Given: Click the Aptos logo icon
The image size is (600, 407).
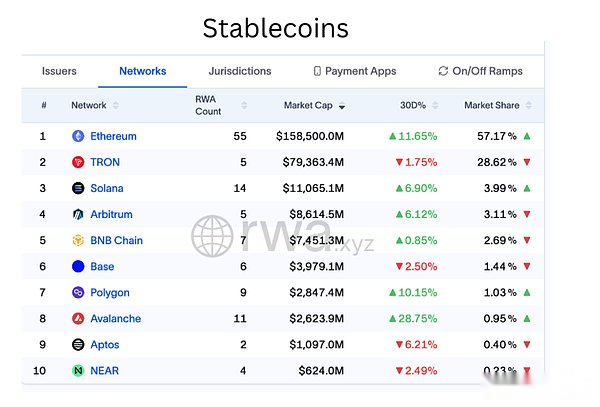Looking at the screenshot, I should click(x=78, y=345).
